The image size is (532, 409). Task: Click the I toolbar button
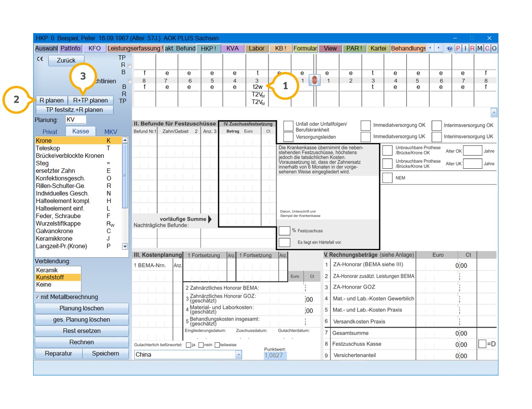tap(465, 48)
